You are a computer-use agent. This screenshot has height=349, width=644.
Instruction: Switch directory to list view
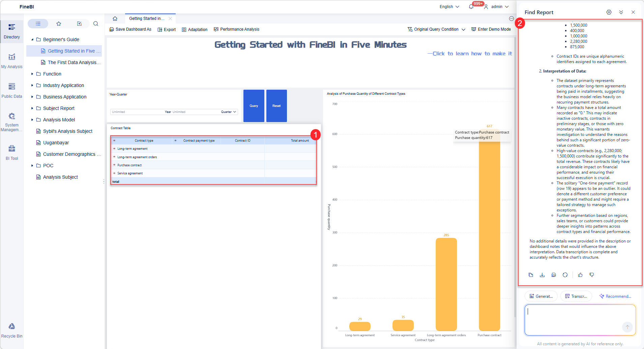38,24
